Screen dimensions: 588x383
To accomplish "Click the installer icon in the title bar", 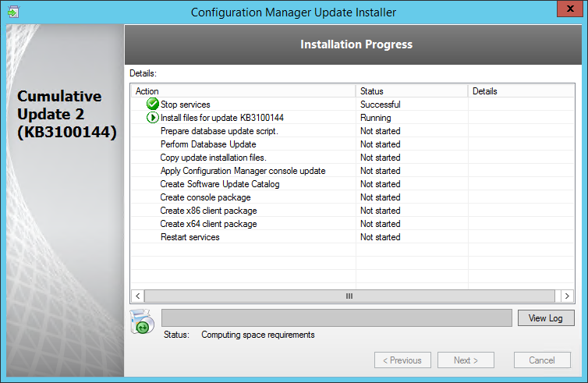I will [x=13, y=12].
